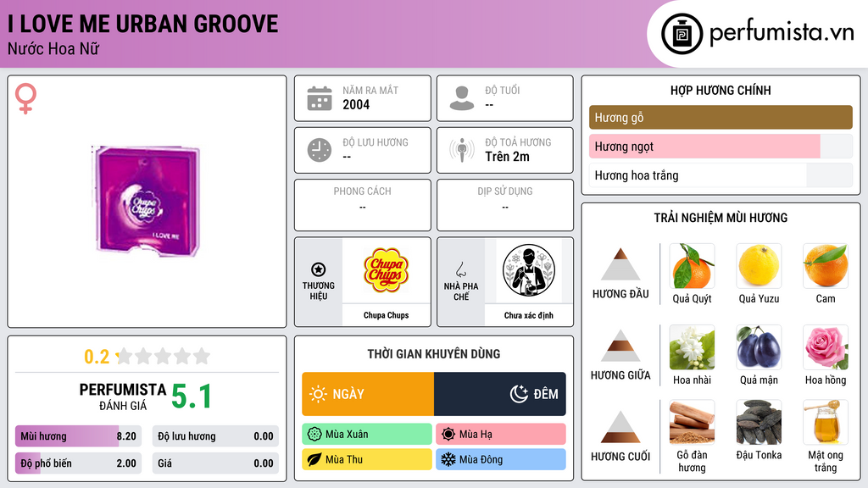Click the Thời gian khuyên dùng heading
The width and height of the screenshot is (868, 488).
coord(434,353)
